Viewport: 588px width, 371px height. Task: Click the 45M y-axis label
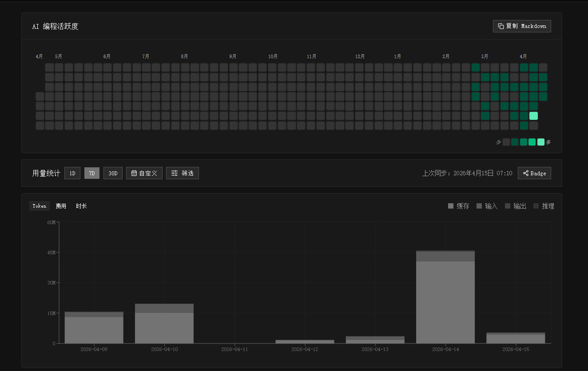point(52,253)
